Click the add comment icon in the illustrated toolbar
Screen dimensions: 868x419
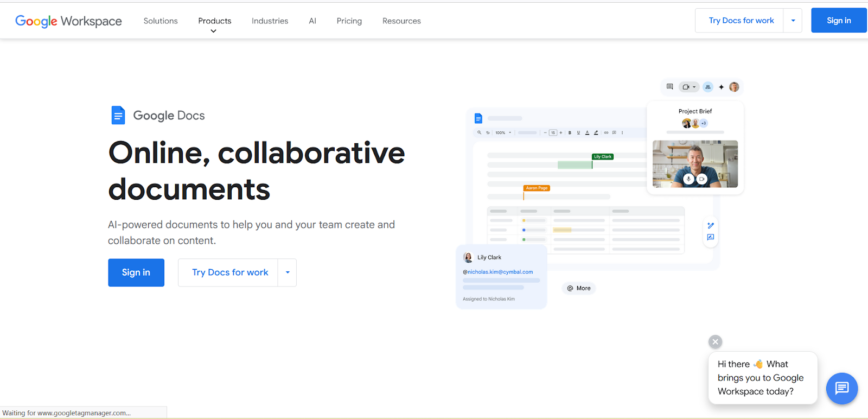[x=614, y=132]
